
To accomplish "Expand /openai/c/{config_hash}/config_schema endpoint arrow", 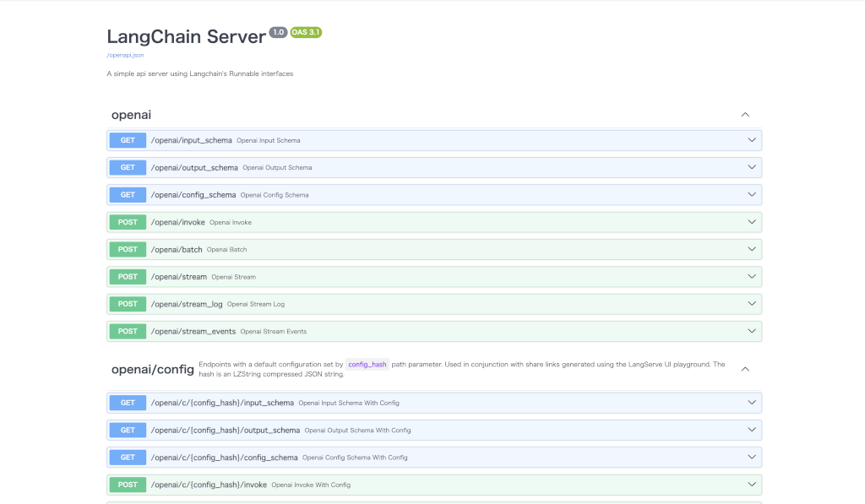I will pyautogui.click(x=751, y=457).
